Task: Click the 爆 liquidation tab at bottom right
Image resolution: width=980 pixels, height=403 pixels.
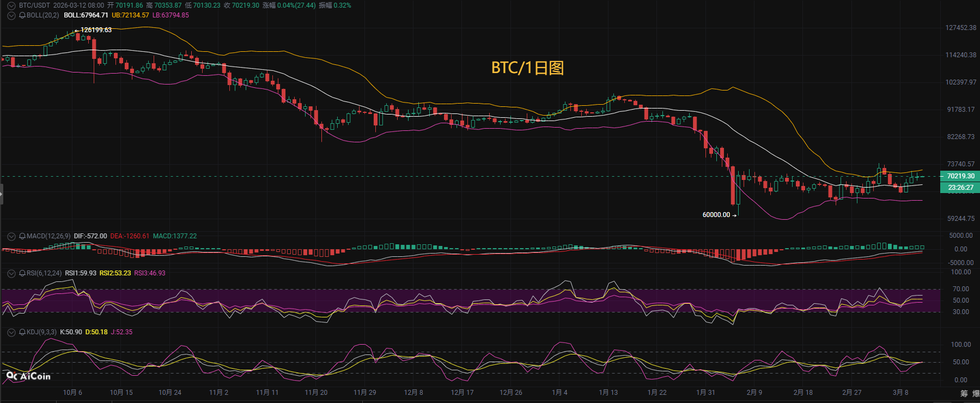Action: tap(976, 393)
